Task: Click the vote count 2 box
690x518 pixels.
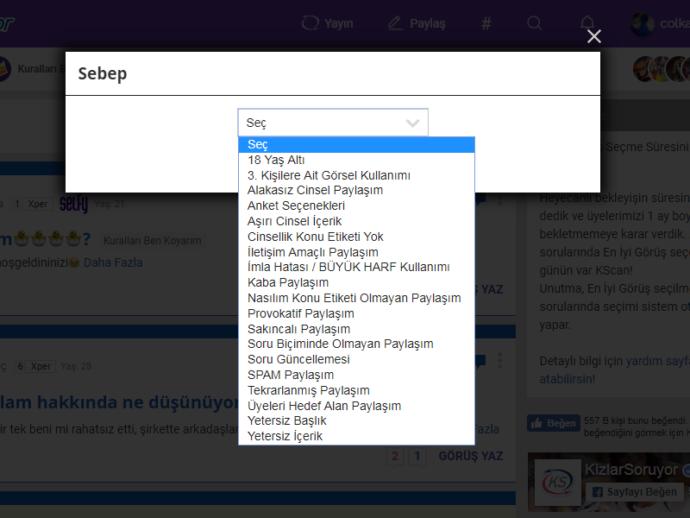Action: click(x=395, y=456)
